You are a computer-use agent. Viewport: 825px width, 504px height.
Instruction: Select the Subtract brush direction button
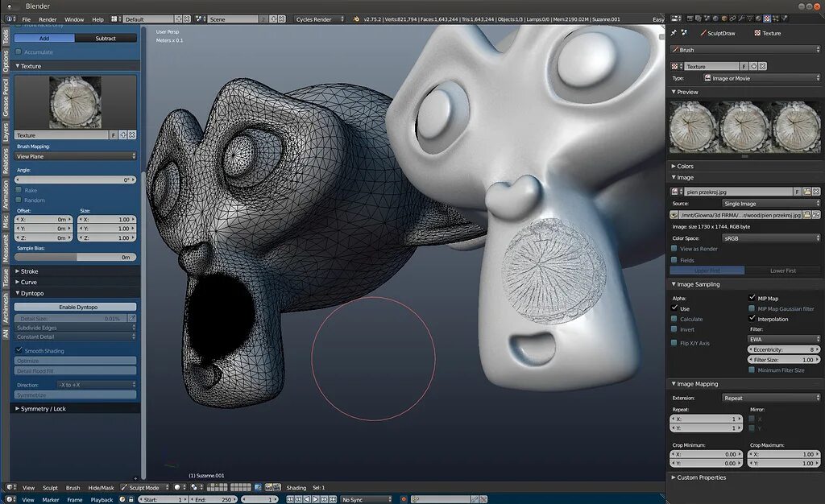tap(106, 38)
